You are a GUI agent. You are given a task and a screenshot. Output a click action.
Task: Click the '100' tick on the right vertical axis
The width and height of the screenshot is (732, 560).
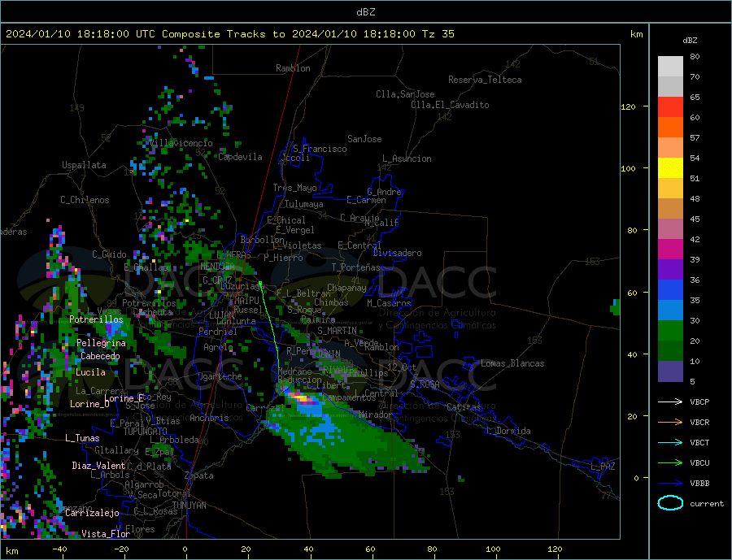[628, 168]
